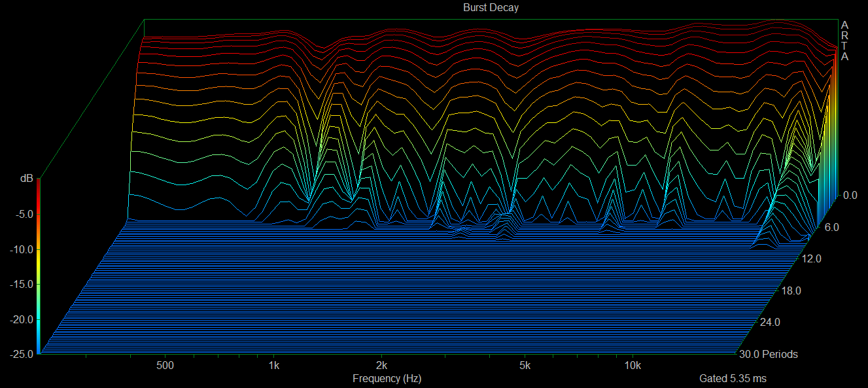The width and height of the screenshot is (868, 388).
Task: Click the 5k frequency axis label
Action: pyautogui.click(x=525, y=364)
